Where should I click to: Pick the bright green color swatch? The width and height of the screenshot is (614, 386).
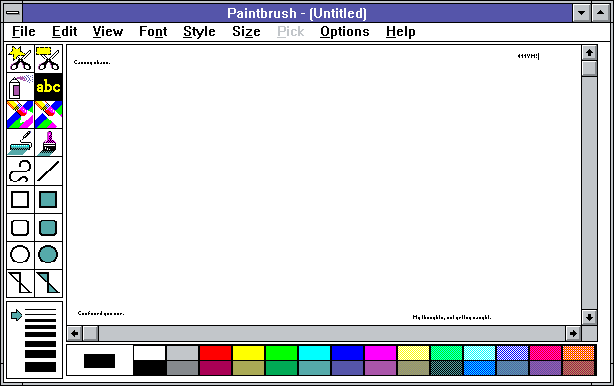[281, 353]
